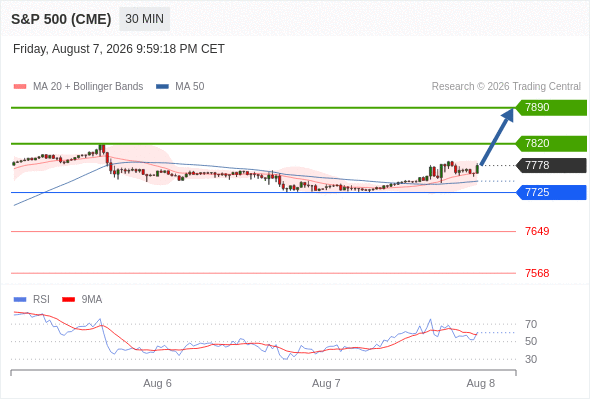Click the red 7568 support value
This screenshot has width=590, height=400.
pos(537,273)
